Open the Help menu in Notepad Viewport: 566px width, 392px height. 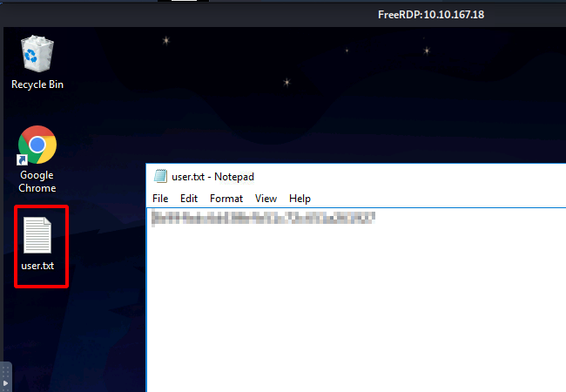(300, 199)
